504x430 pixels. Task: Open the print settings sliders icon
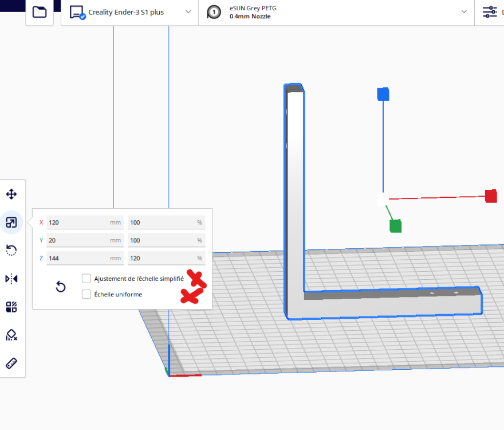(490, 12)
